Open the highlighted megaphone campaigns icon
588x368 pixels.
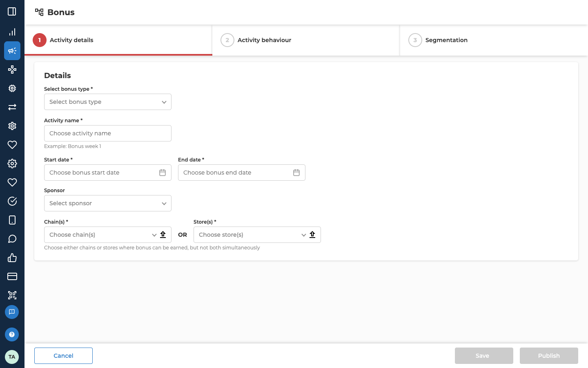12,51
